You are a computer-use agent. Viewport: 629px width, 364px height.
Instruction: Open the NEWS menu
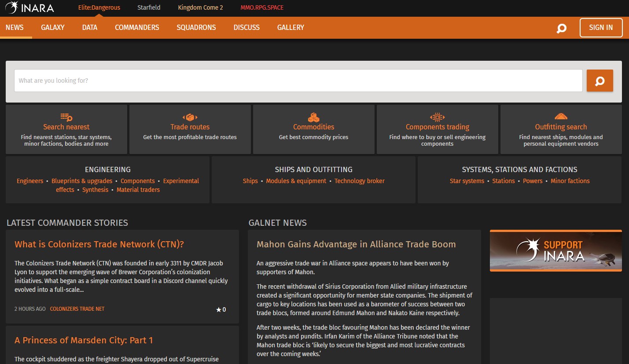(15, 27)
